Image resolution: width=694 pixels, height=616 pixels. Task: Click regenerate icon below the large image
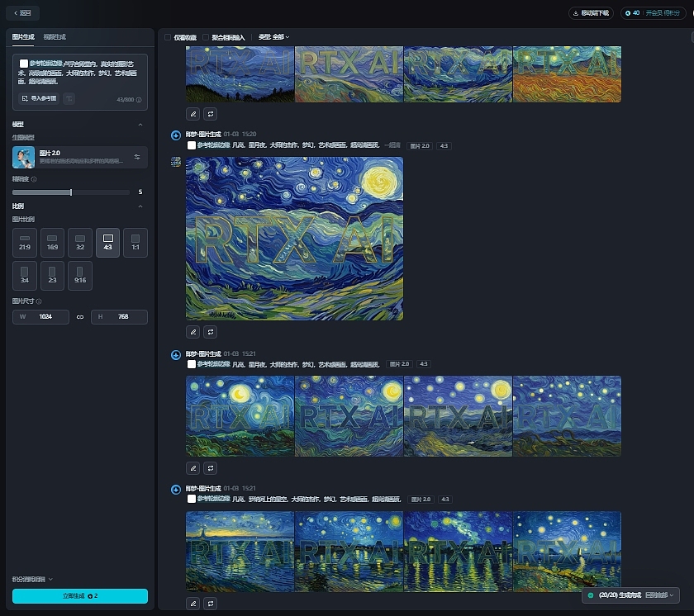coord(210,332)
